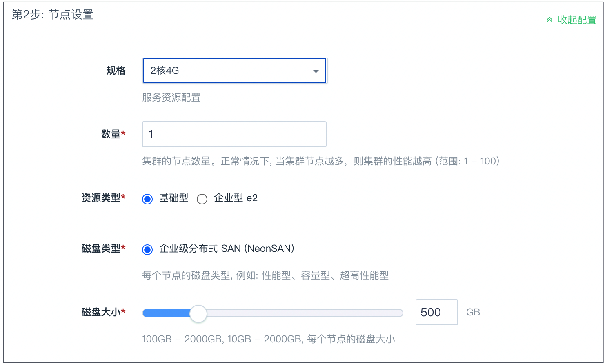Click the unfilled part of the 磁盘大小 slider track

pos(305,313)
